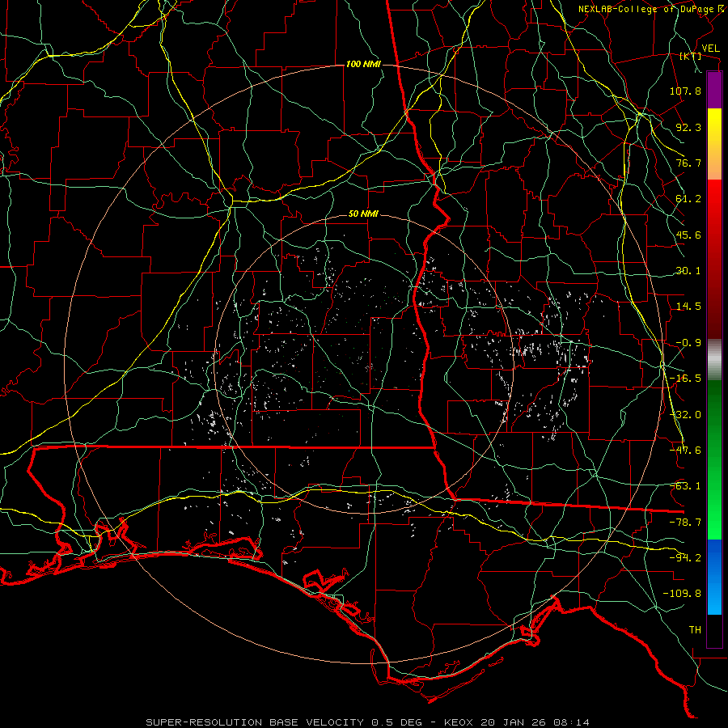This screenshot has height=728, width=728.
Task: Click the [KT] units label
Action: click(x=691, y=56)
